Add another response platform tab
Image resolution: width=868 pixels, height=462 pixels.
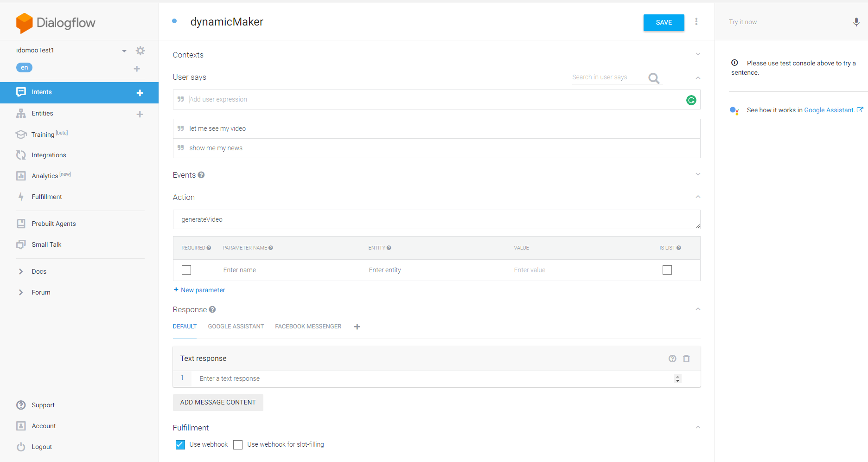357,327
